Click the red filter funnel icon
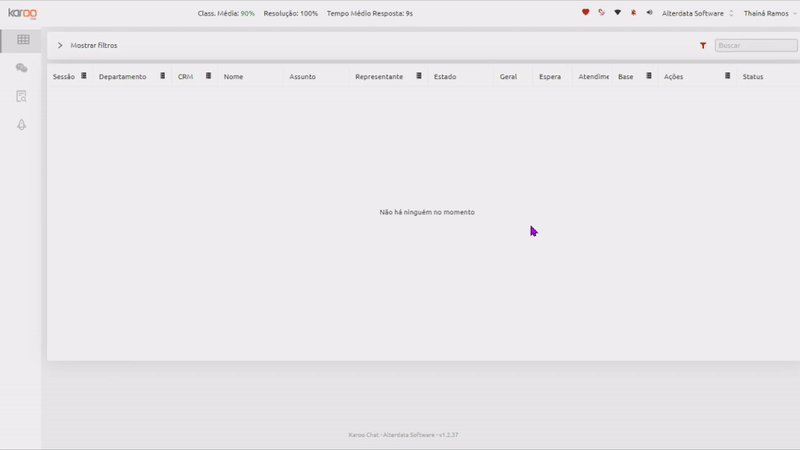This screenshot has width=800, height=450. click(703, 45)
